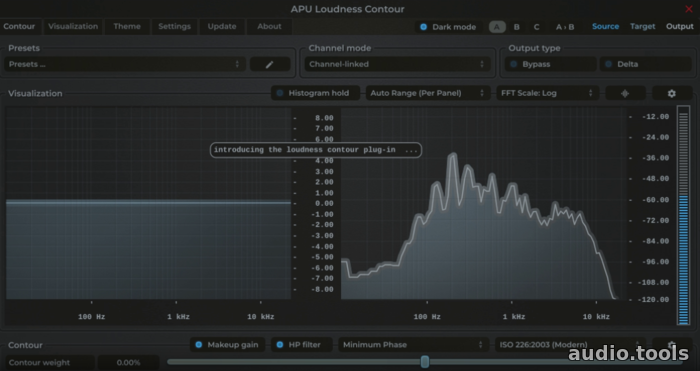Click the Contour weight 0.00% value field

(129, 363)
